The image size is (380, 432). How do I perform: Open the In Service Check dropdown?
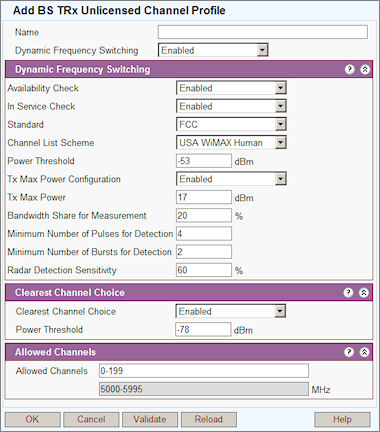[231, 106]
